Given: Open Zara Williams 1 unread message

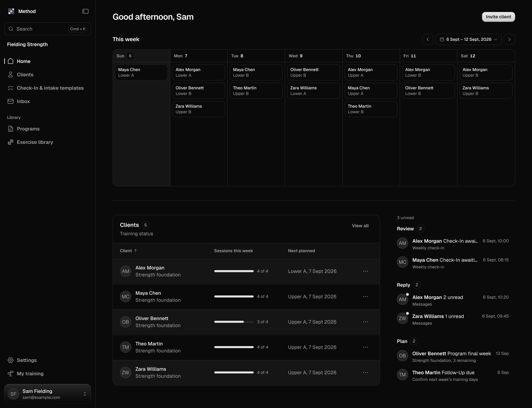Looking at the screenshot, I should coord(453,319).
